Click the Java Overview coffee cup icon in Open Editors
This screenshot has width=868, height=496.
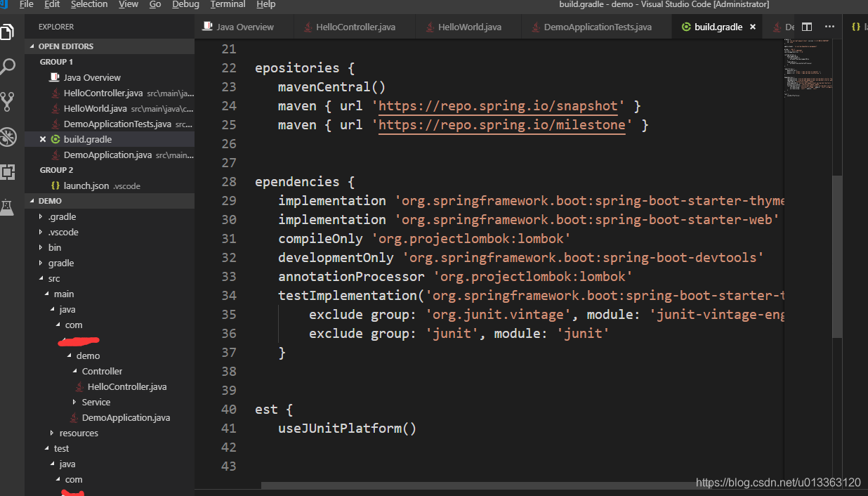[55, 77]
